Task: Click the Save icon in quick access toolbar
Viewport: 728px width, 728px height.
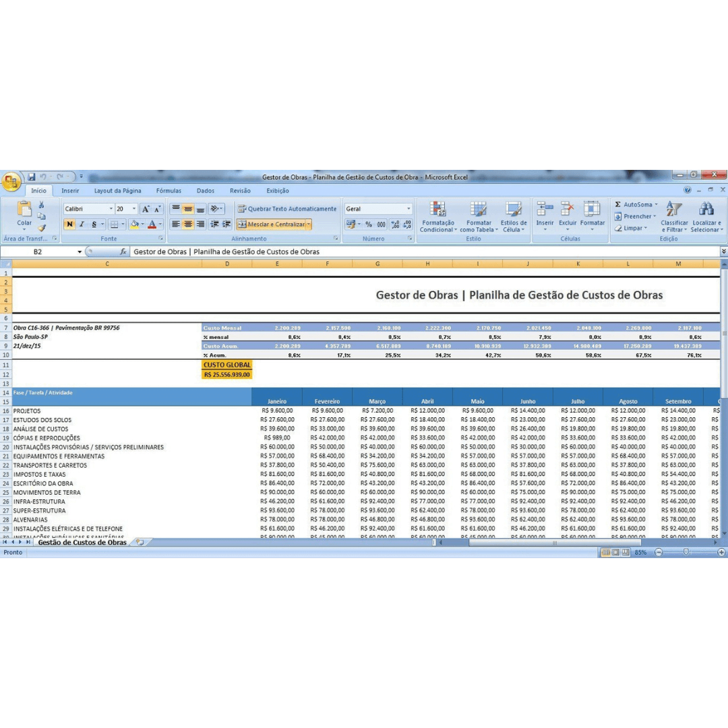Action: point(32,177)
